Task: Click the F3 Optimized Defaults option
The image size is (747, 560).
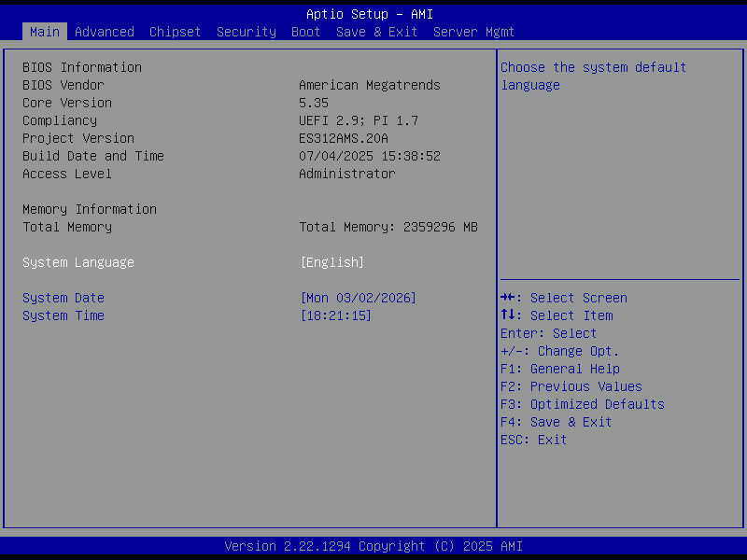Action: coord(582,404)
